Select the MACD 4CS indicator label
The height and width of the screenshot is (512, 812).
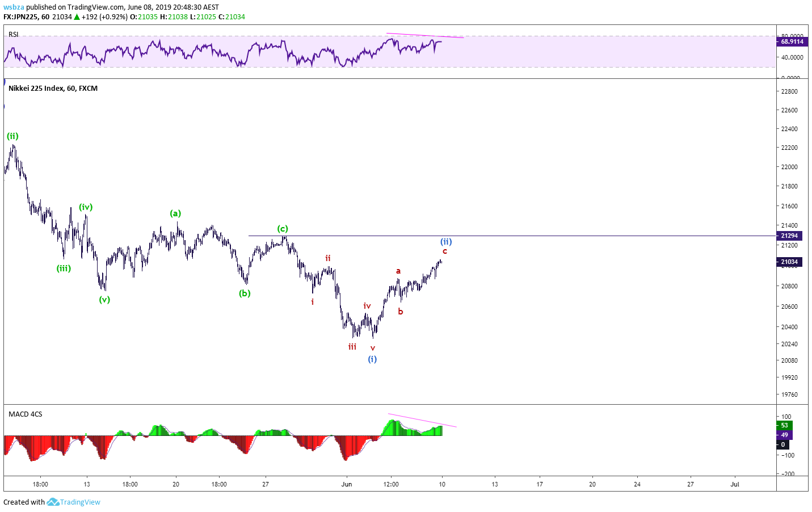pos(25,414)
